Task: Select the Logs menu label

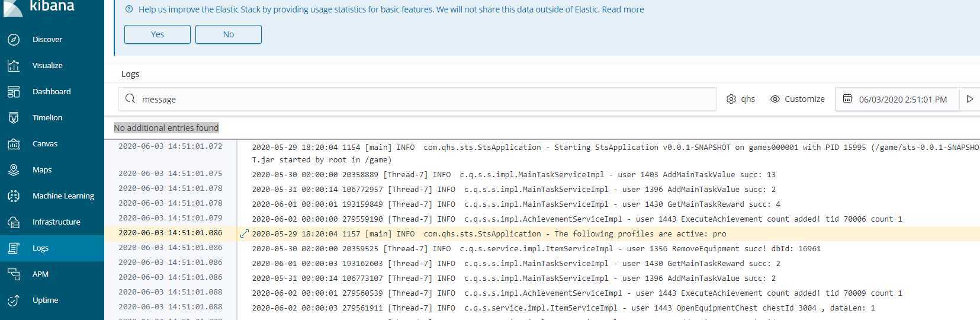Action: click(x=40, y=248)
